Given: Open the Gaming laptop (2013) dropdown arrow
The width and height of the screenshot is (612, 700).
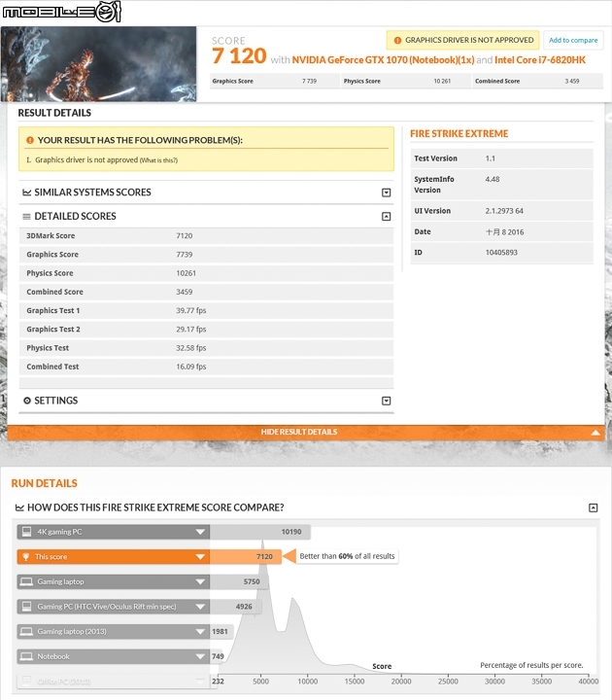Looking at the screenshot, I should tap(200, 632).
